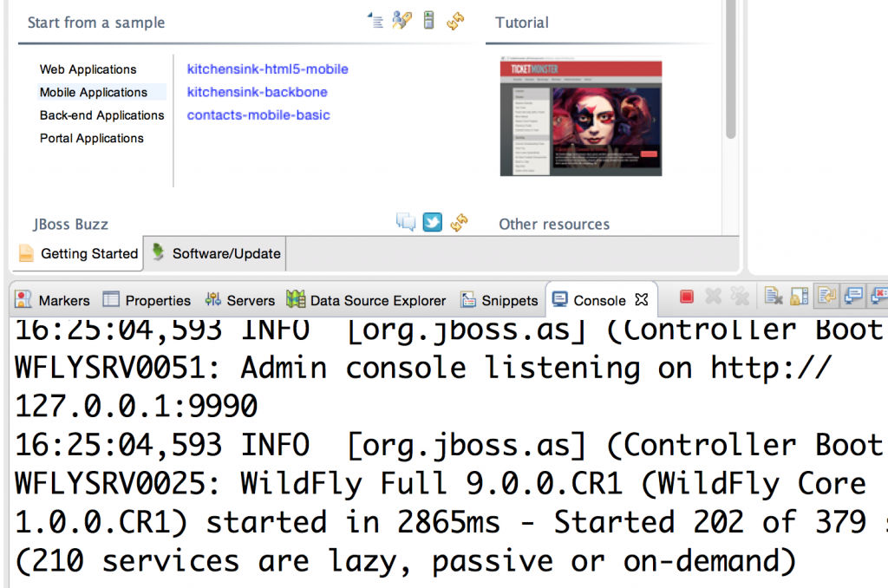Open the JBoss Buzz blogs icon
Image resolution: width=888 pixels, height=588 pixels.
[x=406, y=222]
